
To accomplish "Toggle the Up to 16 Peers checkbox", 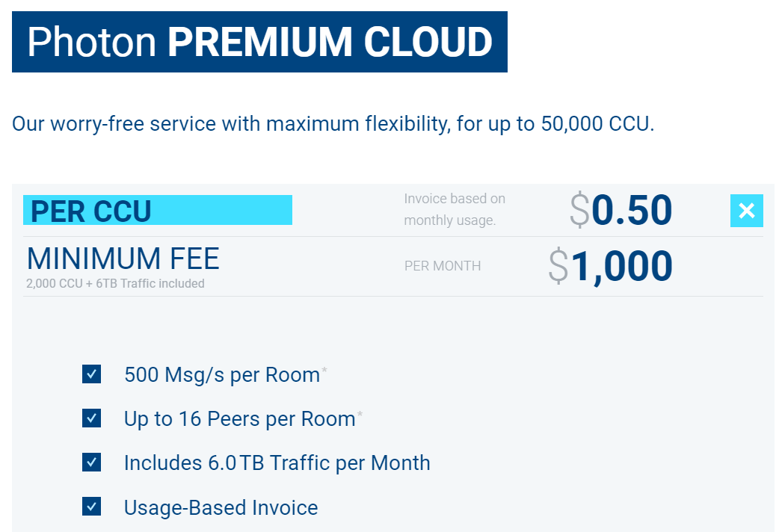I will point(91,418).
